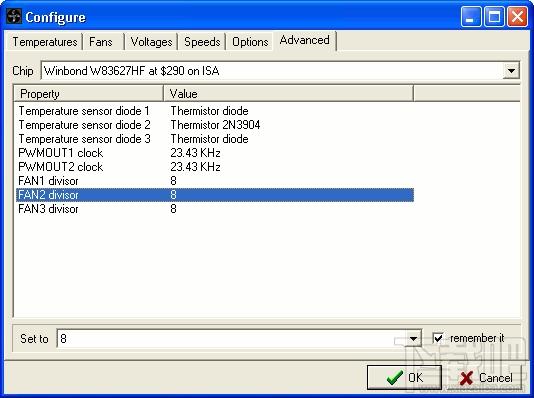Go to the Voltages tab
Image resolution: width=534 pixels, height=398 pixels.
(x=151, y=42)
